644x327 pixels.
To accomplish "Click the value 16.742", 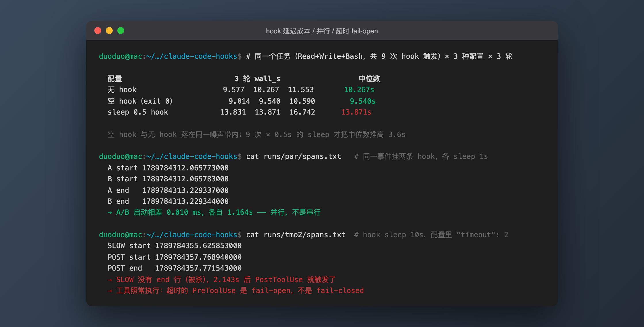I will click(x=302, y=112).
